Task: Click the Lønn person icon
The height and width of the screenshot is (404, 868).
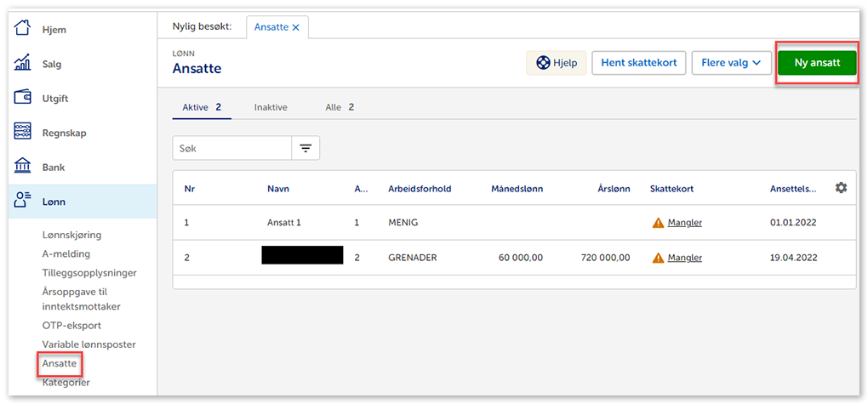Action: (23, 202)
